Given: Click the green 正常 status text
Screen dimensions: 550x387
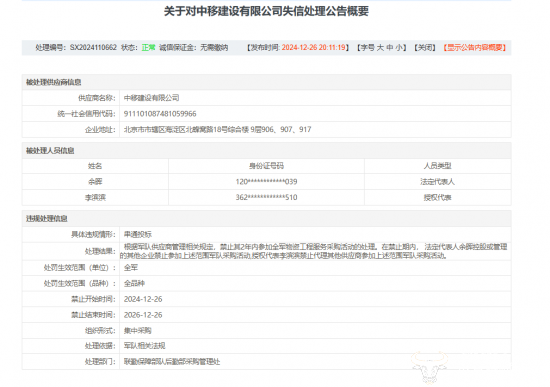Looking at the screenshot, I should click(x=148, y=47).
